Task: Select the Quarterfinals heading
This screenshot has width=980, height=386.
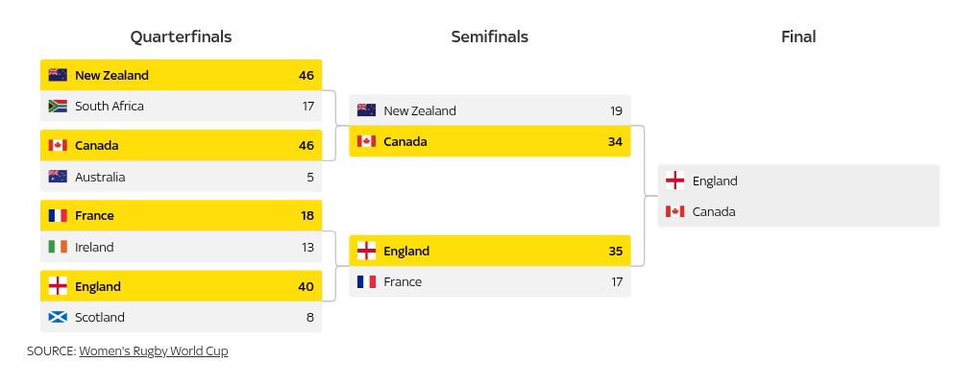Action: (x=181, y=37)
